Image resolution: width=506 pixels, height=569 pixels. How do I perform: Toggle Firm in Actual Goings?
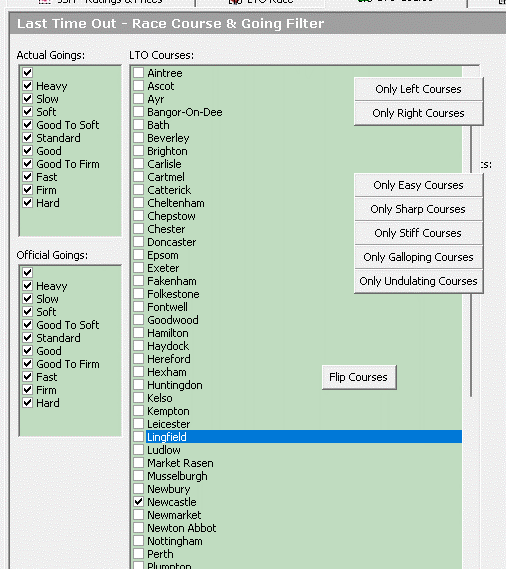(28, 190)
